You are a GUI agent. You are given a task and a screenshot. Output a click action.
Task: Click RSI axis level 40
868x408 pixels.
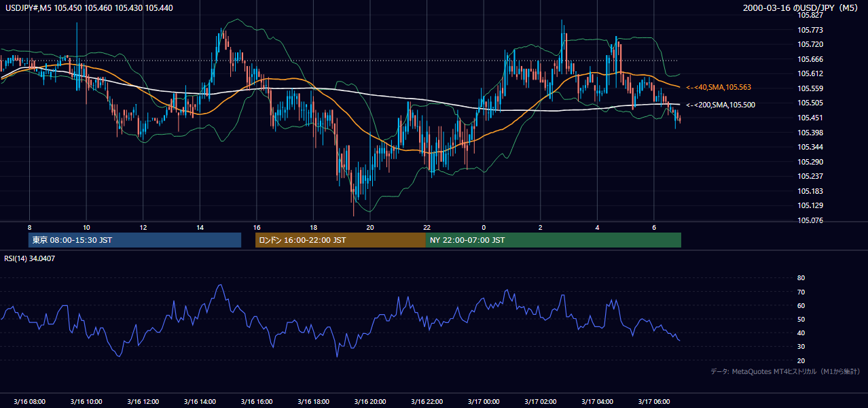[801, 333]
